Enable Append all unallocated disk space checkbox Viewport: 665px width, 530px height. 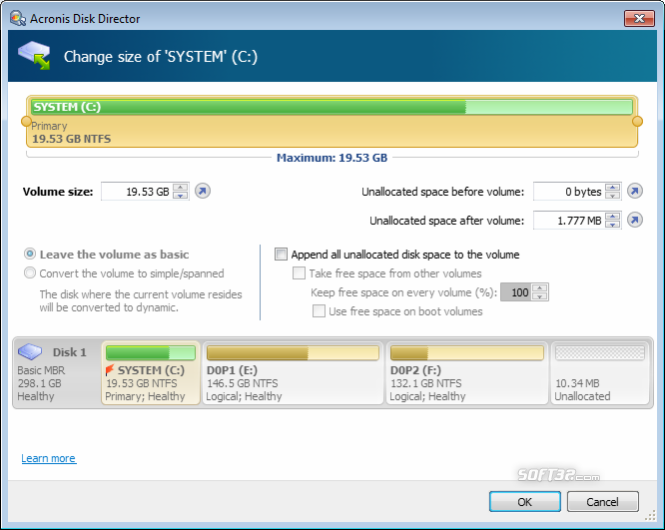tap(281, 254)
